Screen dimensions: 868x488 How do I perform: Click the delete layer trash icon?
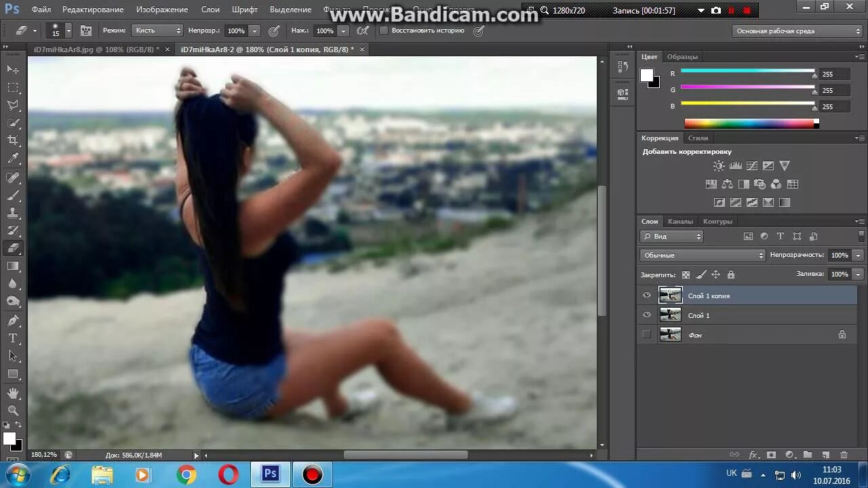[x=844, y=455]
